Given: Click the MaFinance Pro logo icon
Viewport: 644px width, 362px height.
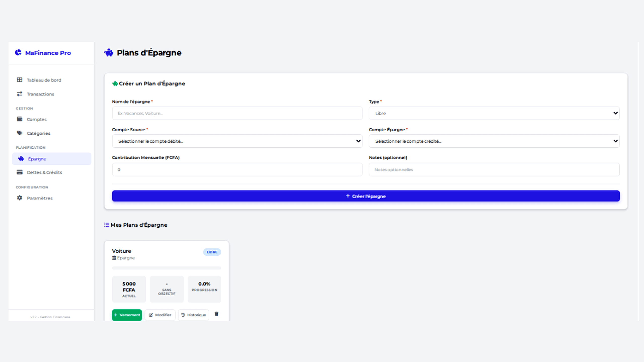Looking at the screenshot, I should 18,53.
